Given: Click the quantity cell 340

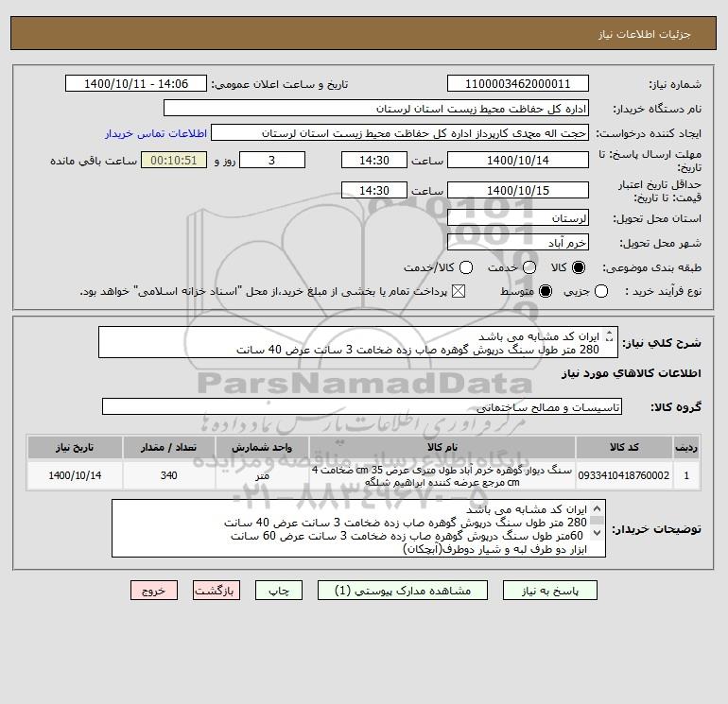Looking at the screenshot, I should pyautogui.click(x=169, y=475).
